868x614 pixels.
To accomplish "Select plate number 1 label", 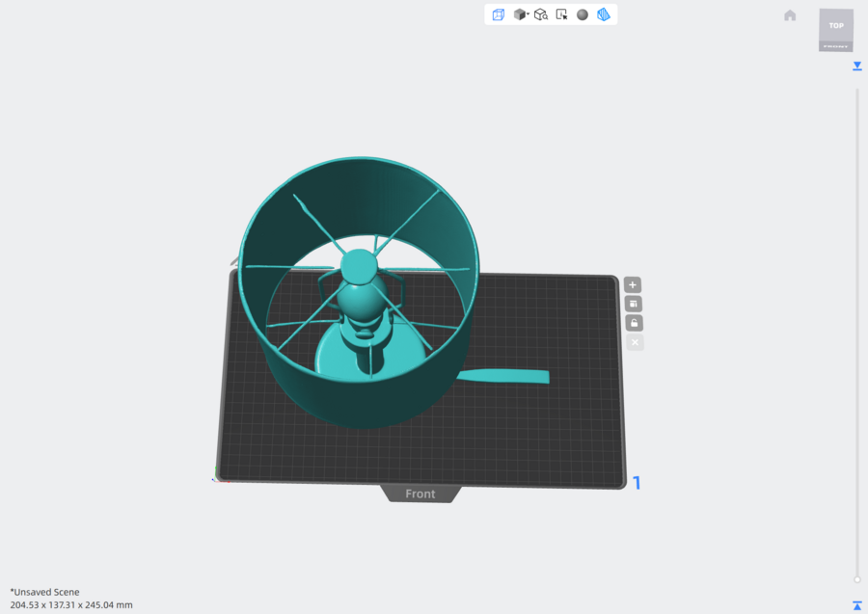I will 637,484.
